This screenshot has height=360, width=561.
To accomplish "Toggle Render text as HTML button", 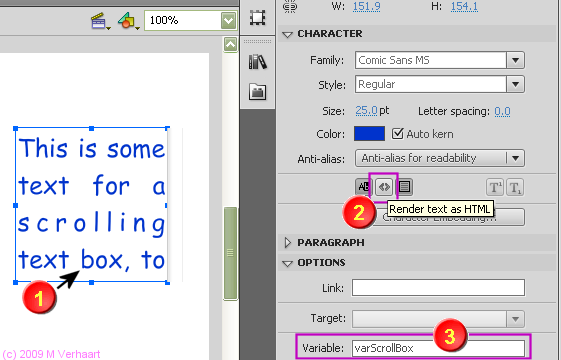I will tap(384, 186).
